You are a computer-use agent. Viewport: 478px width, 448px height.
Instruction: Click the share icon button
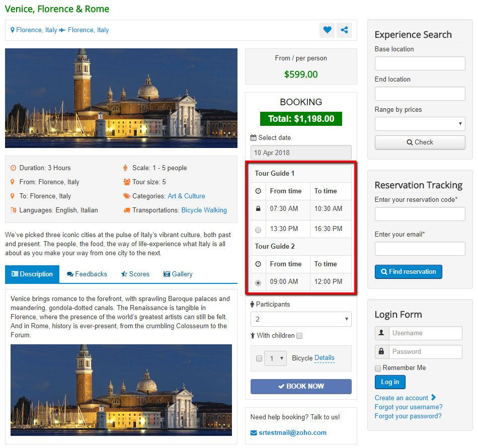(x=344, y=30)
